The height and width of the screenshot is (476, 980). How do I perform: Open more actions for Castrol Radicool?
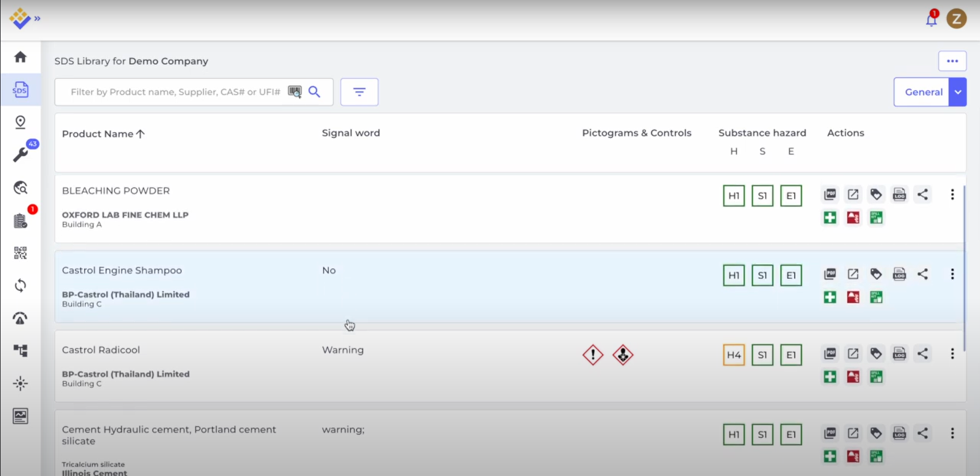pyautogui.click(x=952, y=354)
